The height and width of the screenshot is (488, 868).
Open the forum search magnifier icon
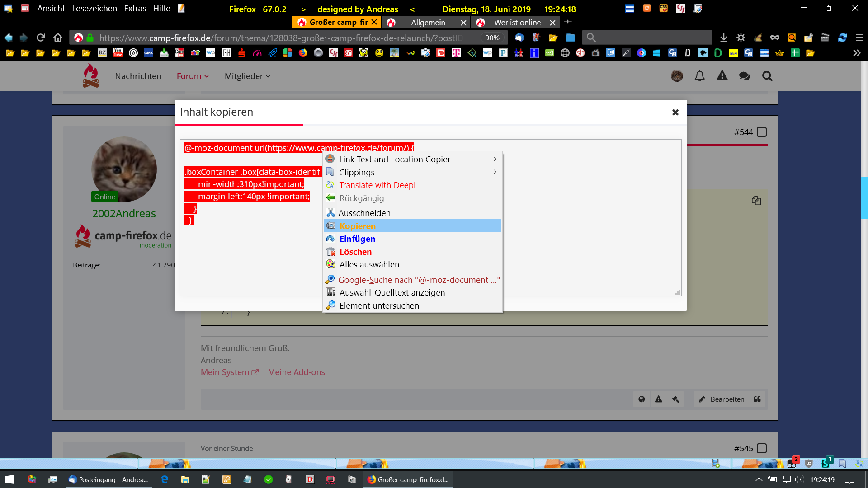[767, 76]
